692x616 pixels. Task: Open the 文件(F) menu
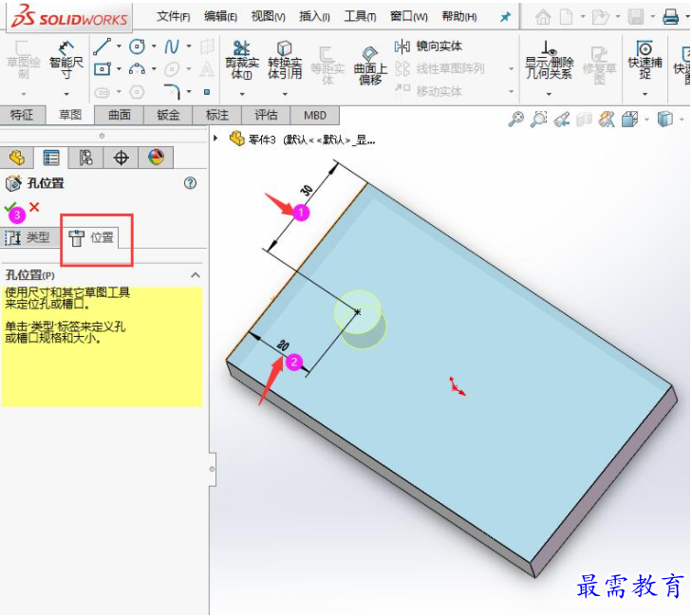click(x=174, y=17)
